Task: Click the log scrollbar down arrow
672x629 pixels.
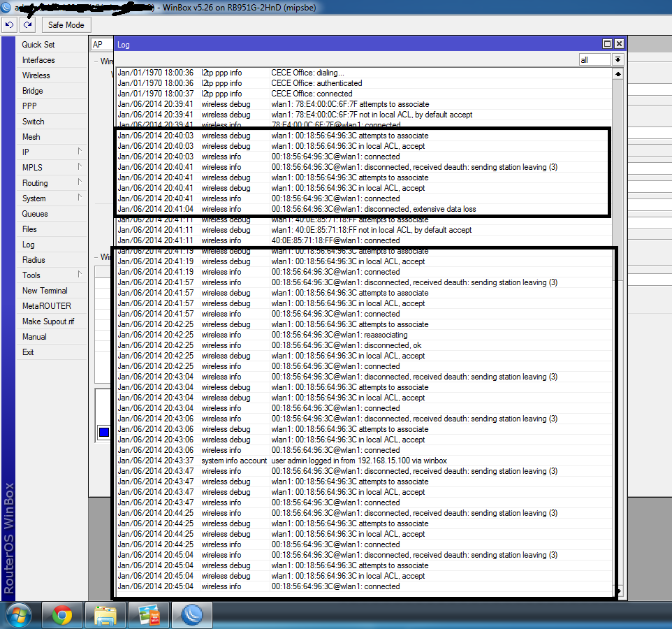Action: pos(618,591)
